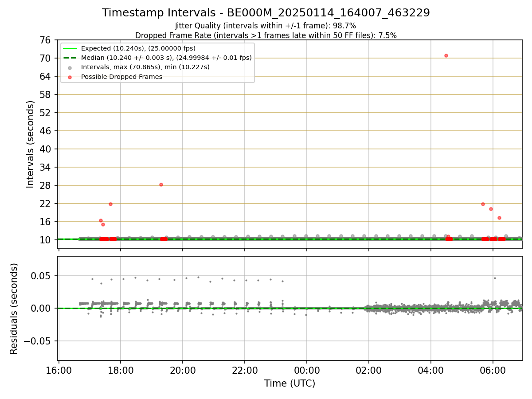Click the x-axis tick label '22:00'

click(245, 370)
